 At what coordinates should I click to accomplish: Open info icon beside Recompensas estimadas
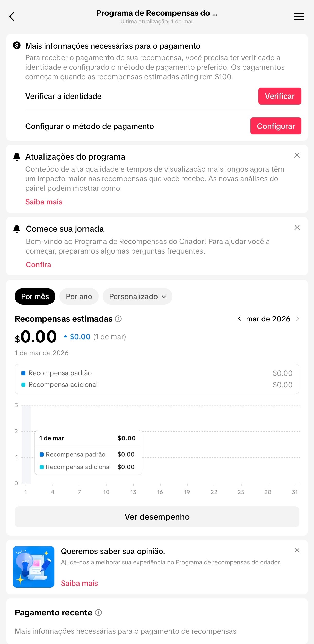point(118,319)
